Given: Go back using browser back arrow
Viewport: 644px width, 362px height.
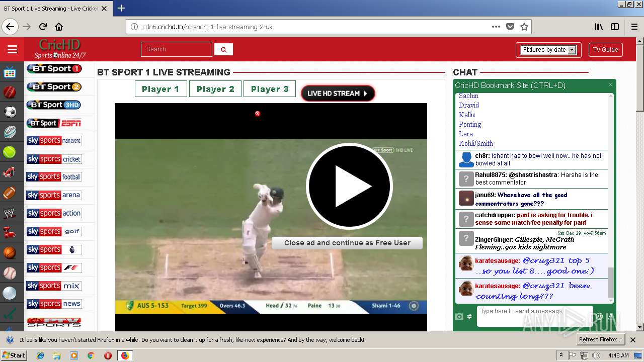Looking at the screenshot, I should (10, 27).
